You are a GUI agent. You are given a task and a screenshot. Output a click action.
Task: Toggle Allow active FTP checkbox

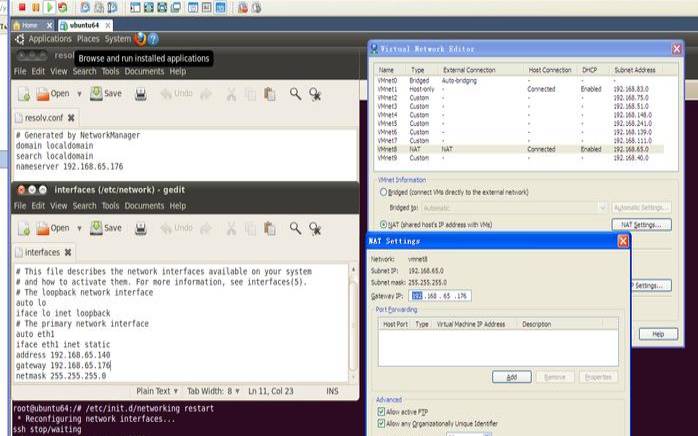point(381,412)
